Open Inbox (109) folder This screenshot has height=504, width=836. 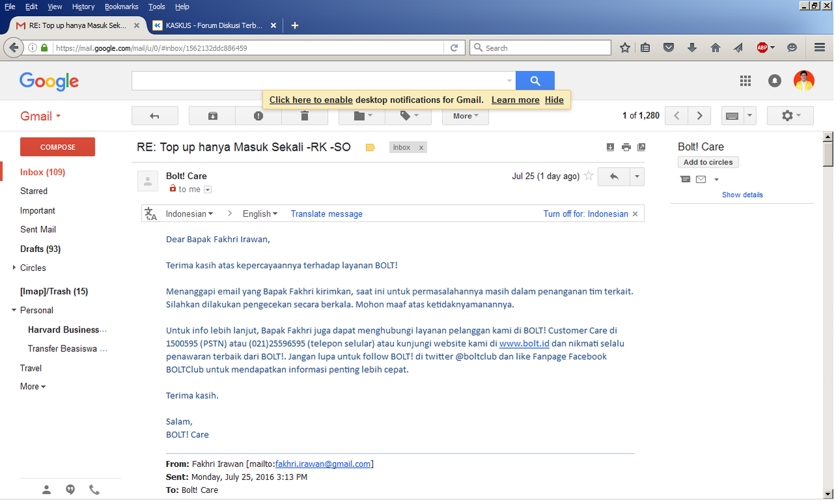tap(42, 172)
